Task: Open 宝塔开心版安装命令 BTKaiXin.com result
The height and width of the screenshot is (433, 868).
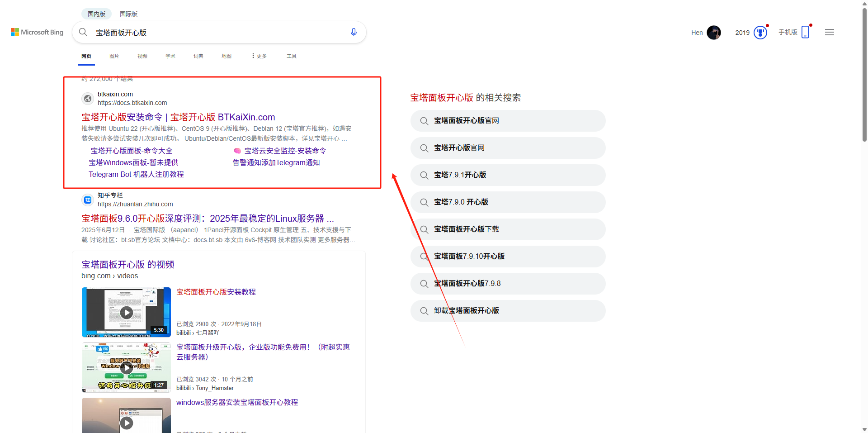Action: pos(178,117)
